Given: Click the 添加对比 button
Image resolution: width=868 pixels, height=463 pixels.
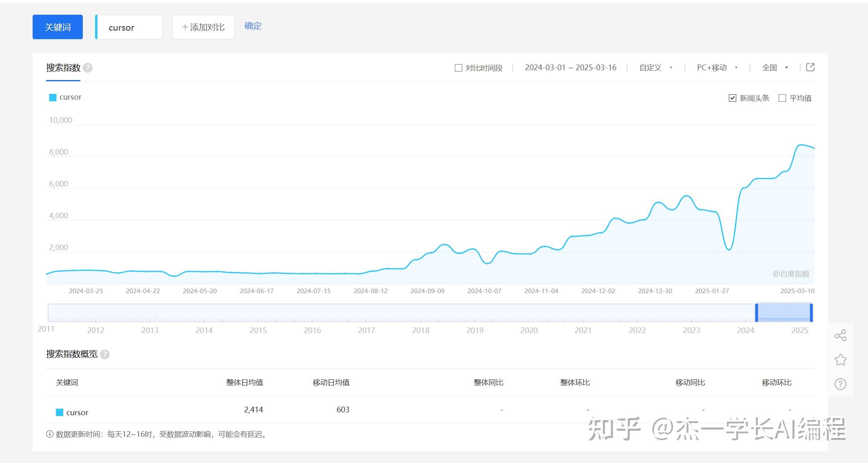Looking at the screenshot, I should click(x=203, y=27).
